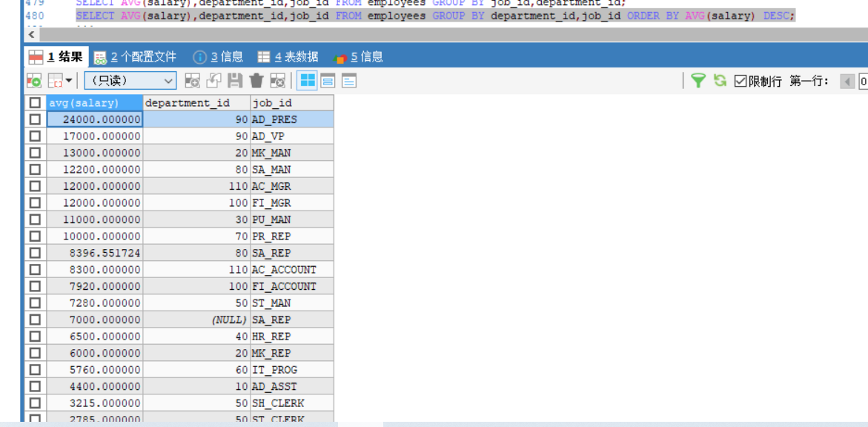Switch to form view layout
868x427 pixels.
coord(328,80)
